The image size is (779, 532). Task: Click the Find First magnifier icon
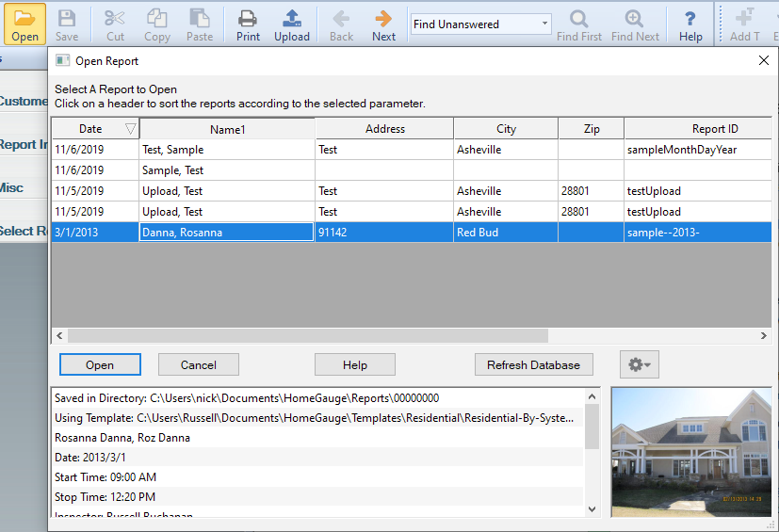tap(579, 24)
